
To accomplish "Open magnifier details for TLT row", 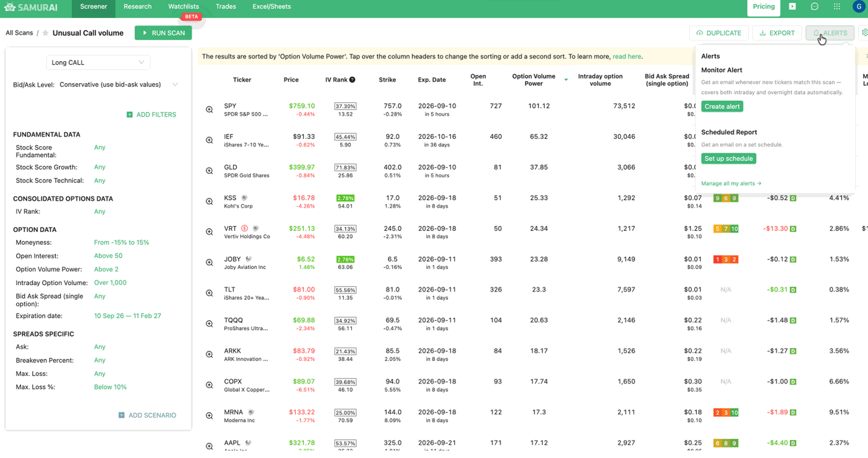I will pyautogui.click(x=209, y=293).
